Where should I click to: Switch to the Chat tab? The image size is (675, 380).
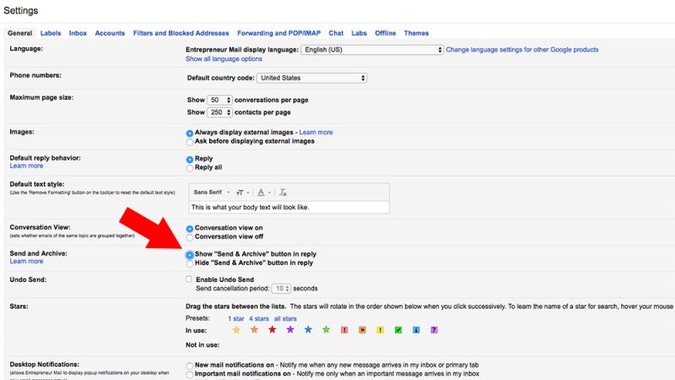tap(336, 33)
